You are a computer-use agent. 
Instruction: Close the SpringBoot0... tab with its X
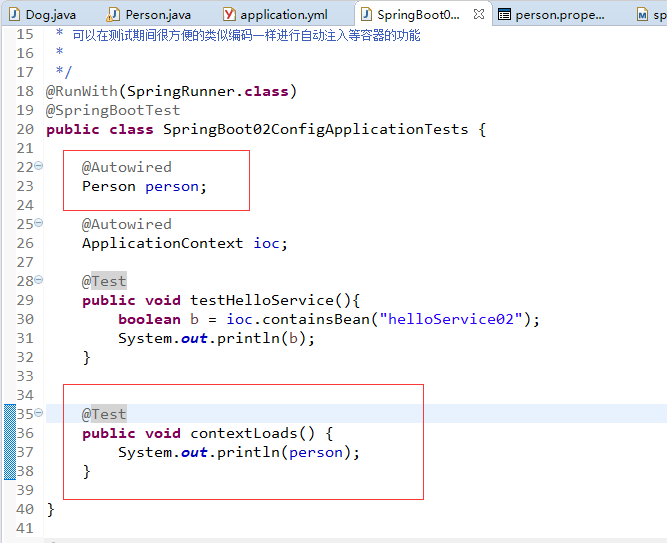(x=479, y=14)
